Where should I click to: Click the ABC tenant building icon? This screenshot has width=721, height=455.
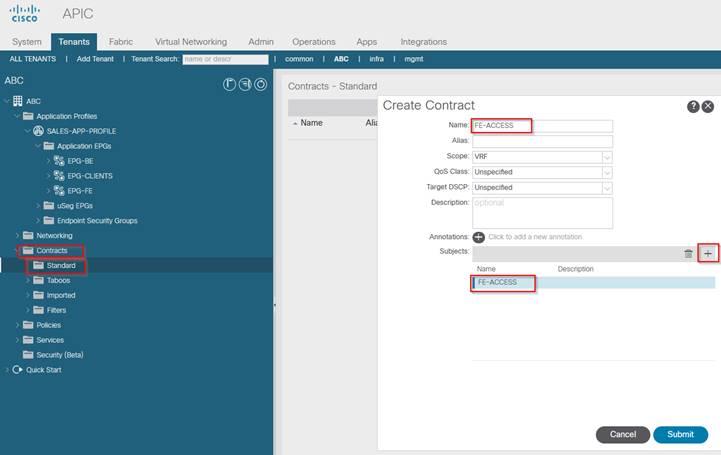[x=17, y=101]
